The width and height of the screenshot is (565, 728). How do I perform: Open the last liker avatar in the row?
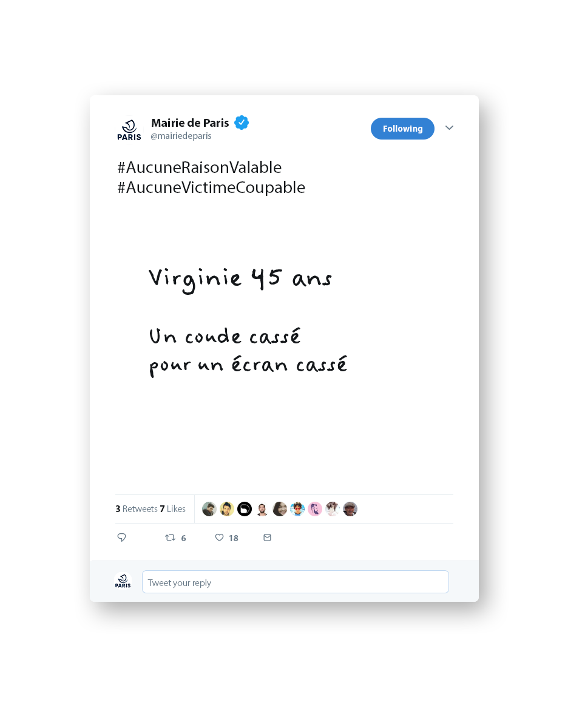[x=350, y=509]
